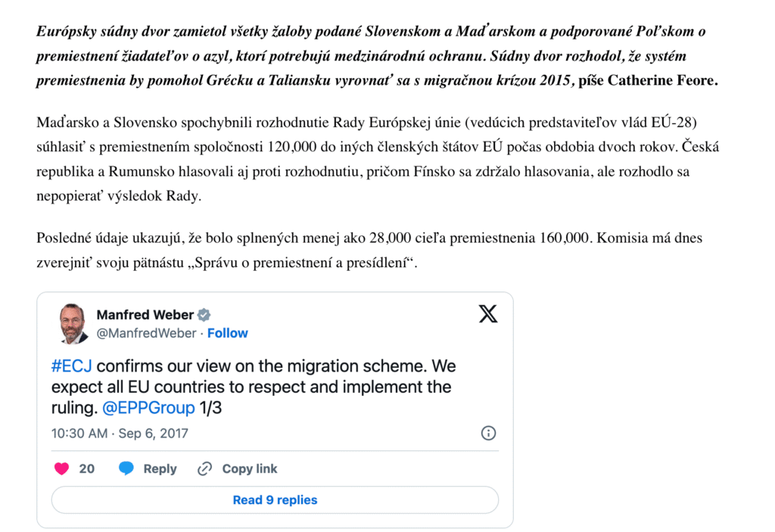Click the verified badge beside Manfred Weber
The width and height of the screenshot is (775, 532).
tap(204, 315)
